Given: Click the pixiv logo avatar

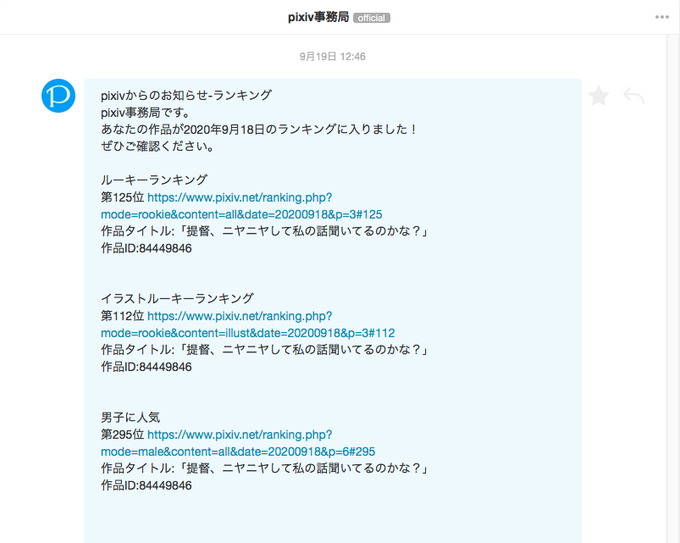Looking at the screenshot, I should tap(58, 96).
